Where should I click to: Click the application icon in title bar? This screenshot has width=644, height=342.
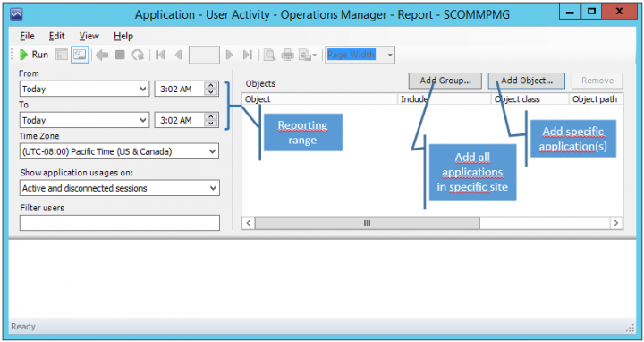[x=16, y=14]
